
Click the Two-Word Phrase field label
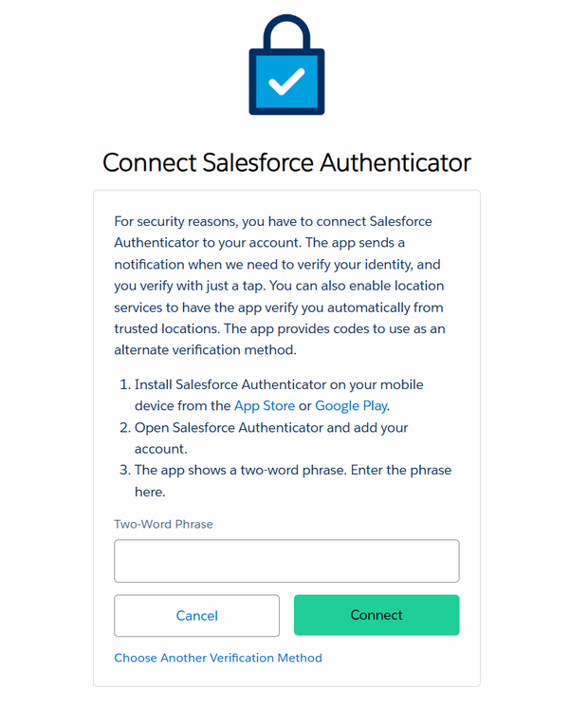pos(163,524)
